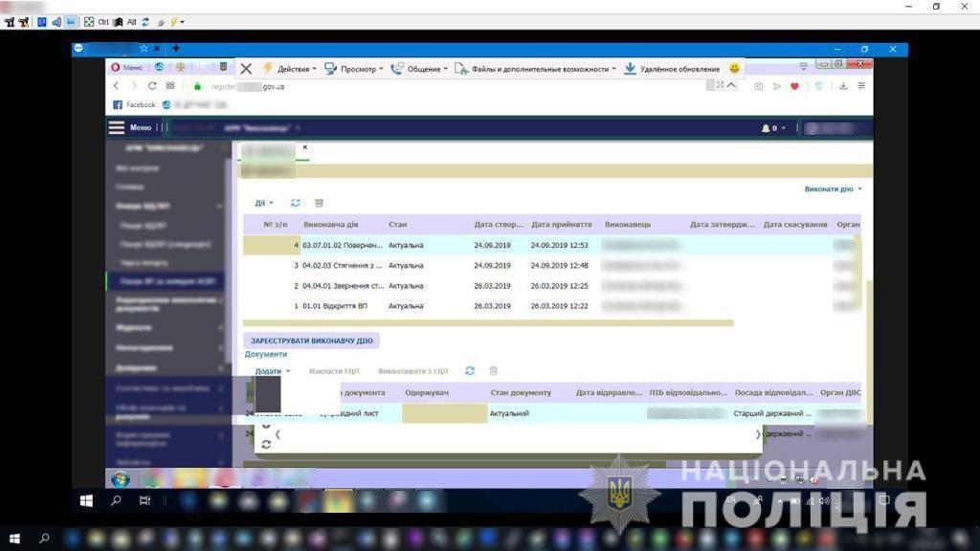The width and height of the screenshot is (980, 551).
Task: Open the Общение dropdown menu
Action: (419, 69)
